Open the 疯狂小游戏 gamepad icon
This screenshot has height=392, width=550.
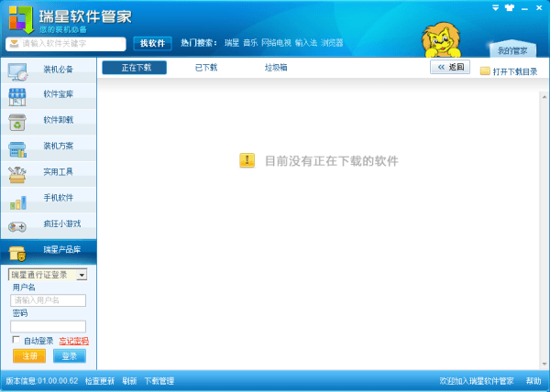pos(17,227)
